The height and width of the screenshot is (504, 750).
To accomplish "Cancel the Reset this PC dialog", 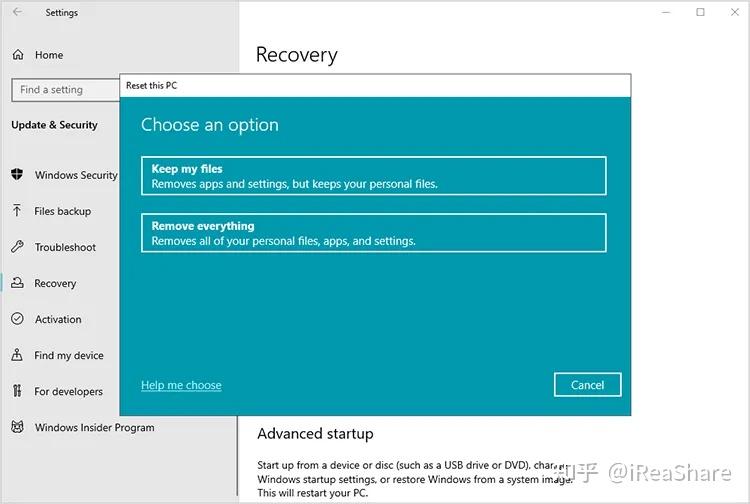I will [587, 384].
